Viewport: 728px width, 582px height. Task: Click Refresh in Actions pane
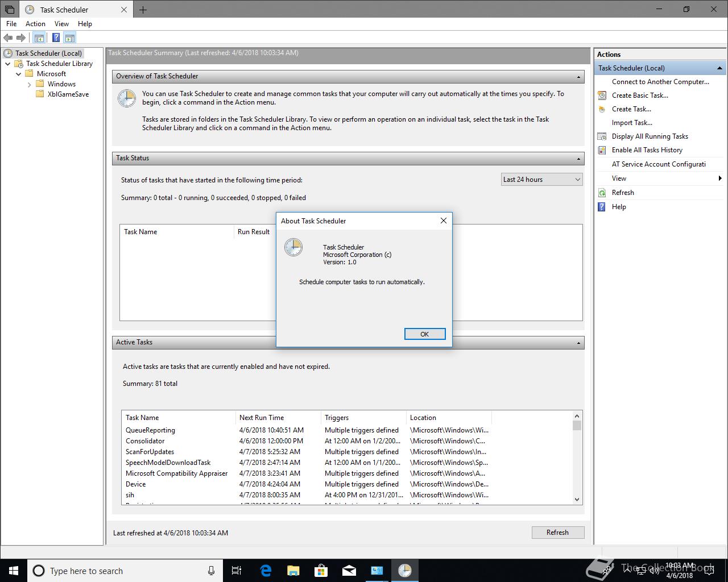623,193
